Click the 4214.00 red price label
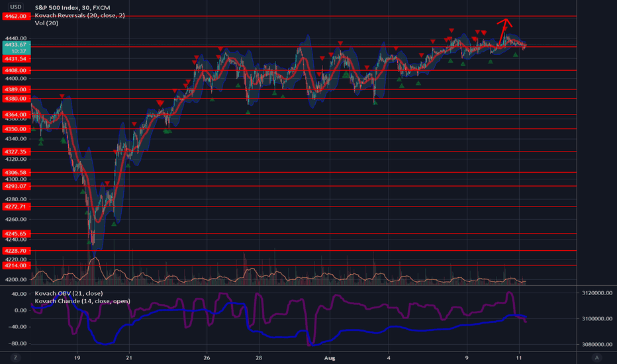Image resolution: width=617 pixels, height=364 pixels. point(16,265)
